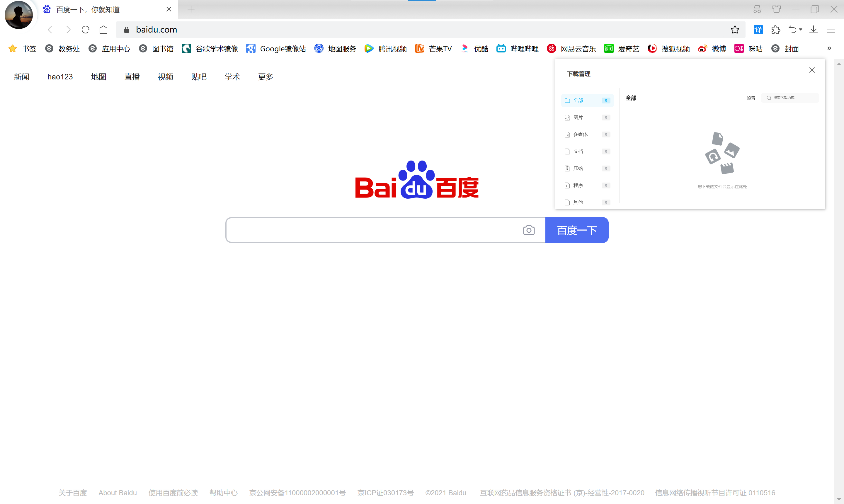Open the 芒果TV bookmark
This screenshot has width=844, height=504.
coord(433,49)
